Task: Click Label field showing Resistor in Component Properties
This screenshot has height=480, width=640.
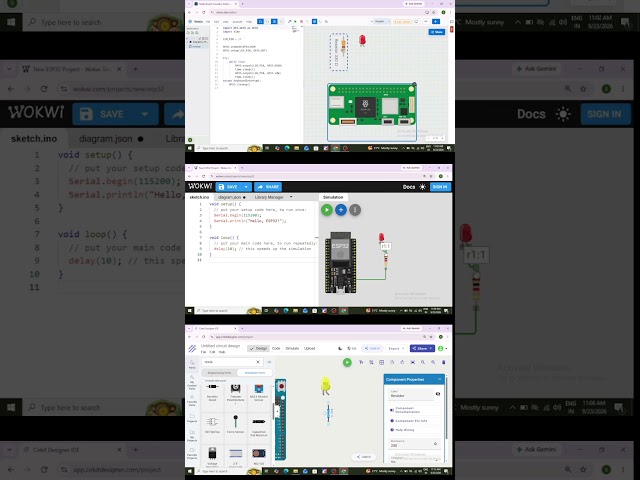Action: (x=411, y=395)
